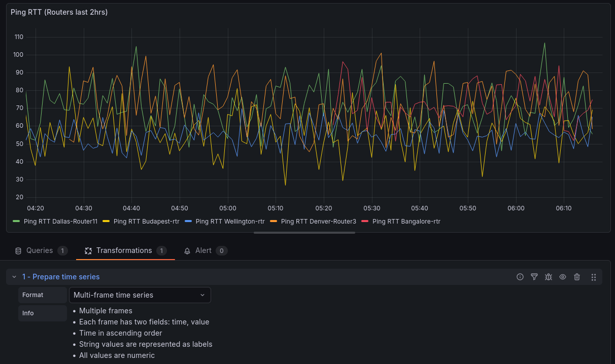
Task: Toggle Ping RTT Bangalore-rtr series visibility
Action: click(x=406, y=222)
